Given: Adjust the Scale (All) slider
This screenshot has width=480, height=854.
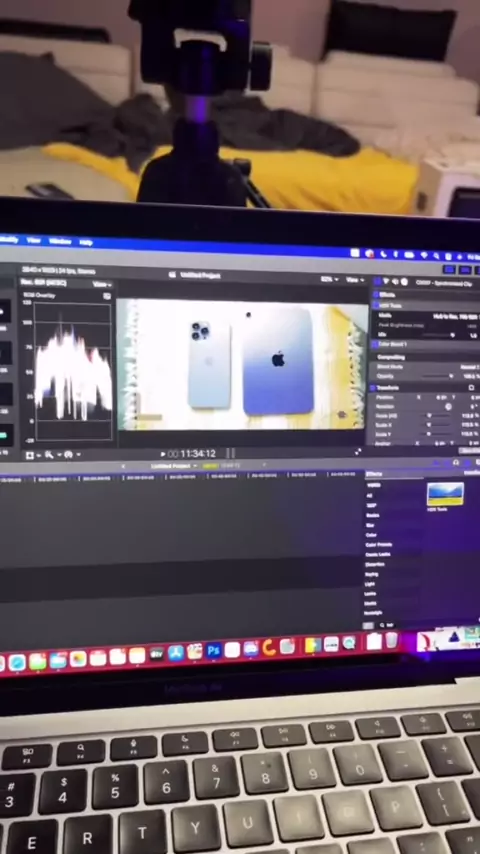Looking at the screenshot, I should click(x=437, y=416).
